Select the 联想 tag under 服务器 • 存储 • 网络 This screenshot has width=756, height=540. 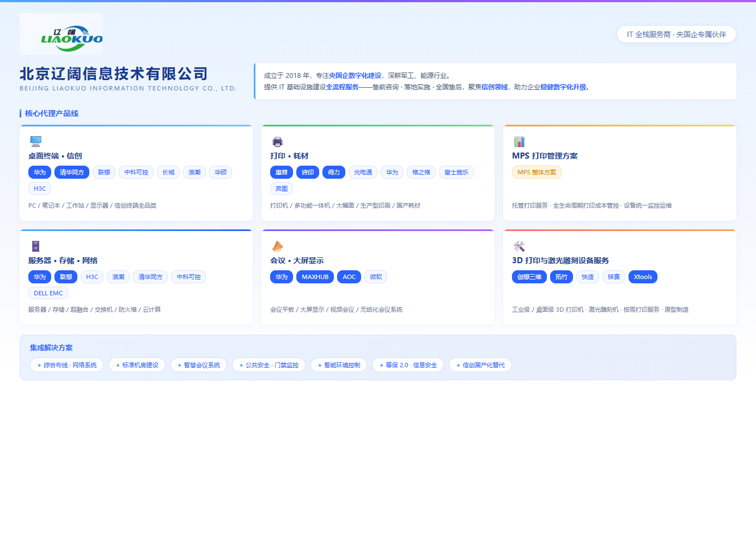pyautogui.click(x=66, y=277)
